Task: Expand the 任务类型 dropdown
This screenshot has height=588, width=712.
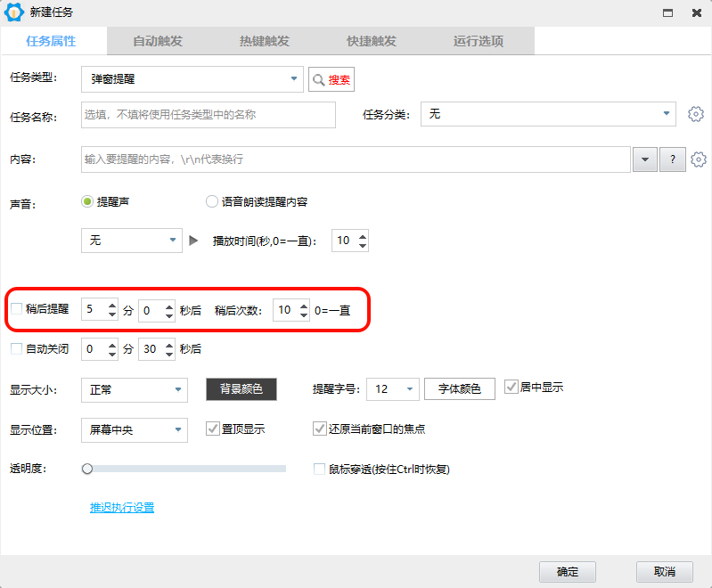Action: pos(294,79)
